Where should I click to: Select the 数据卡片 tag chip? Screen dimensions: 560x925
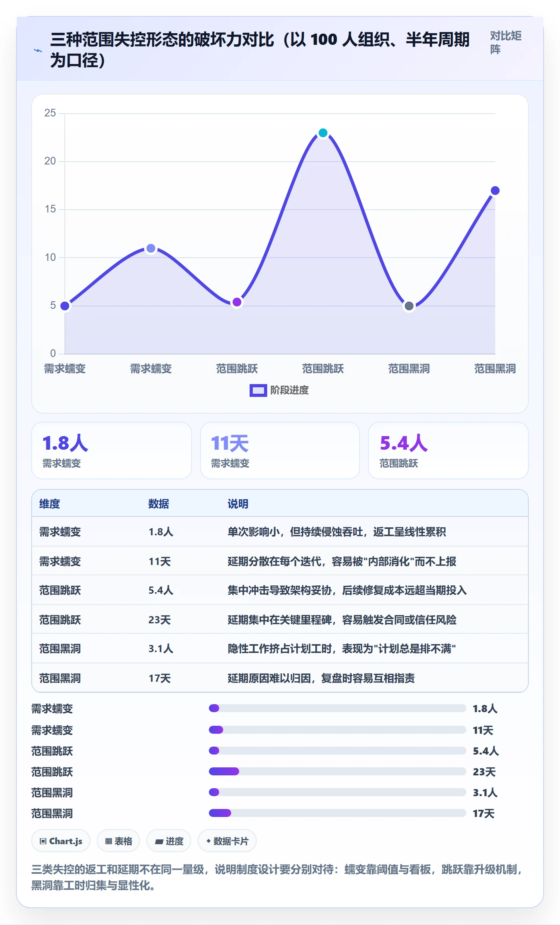(x=227, y=841)
